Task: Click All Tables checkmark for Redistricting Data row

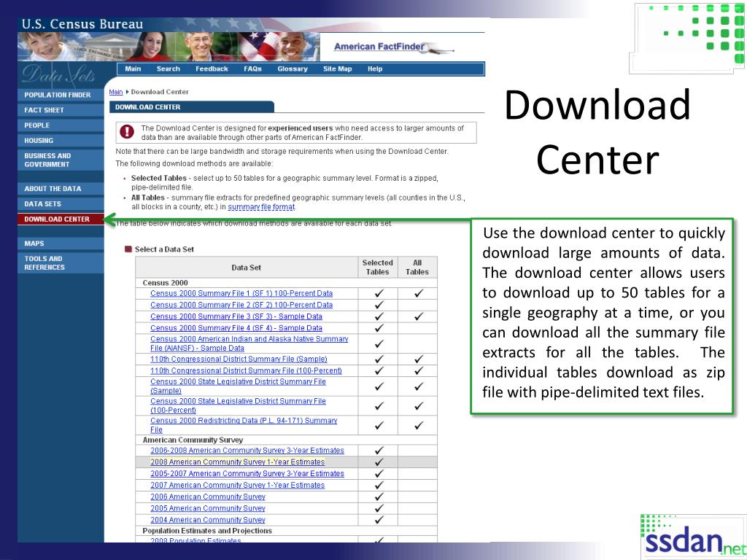Action: [x=418, y=426]
